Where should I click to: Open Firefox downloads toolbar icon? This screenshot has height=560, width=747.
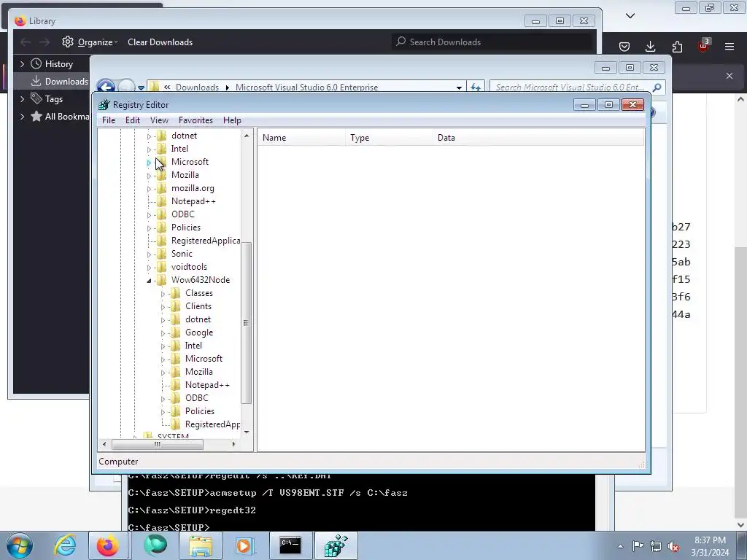pyautogui.click(x=650, y=47)
